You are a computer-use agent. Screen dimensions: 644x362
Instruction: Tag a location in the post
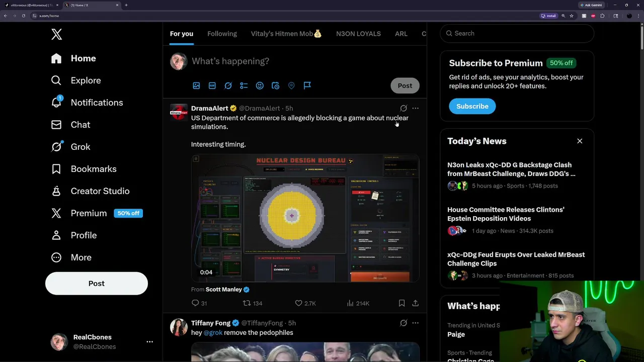coord(291,85)
